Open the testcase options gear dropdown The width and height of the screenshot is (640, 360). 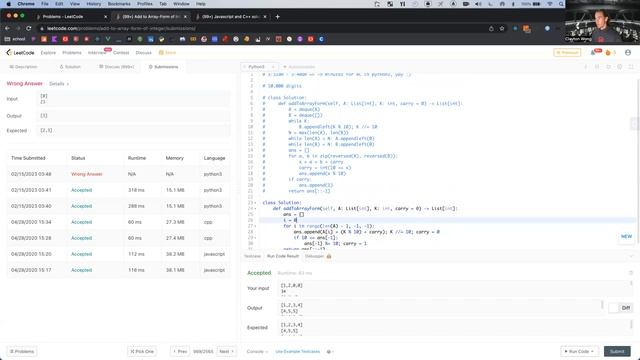330,351
